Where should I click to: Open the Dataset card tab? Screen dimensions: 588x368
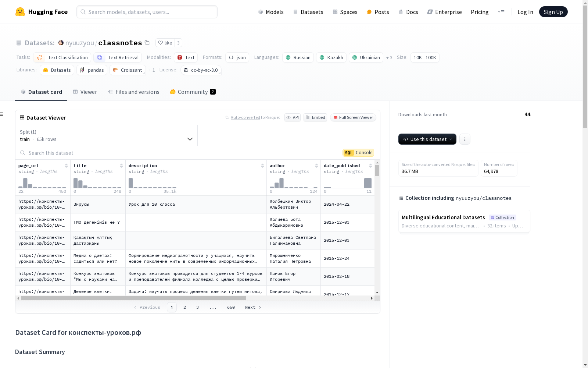click(x=41, y=92)
